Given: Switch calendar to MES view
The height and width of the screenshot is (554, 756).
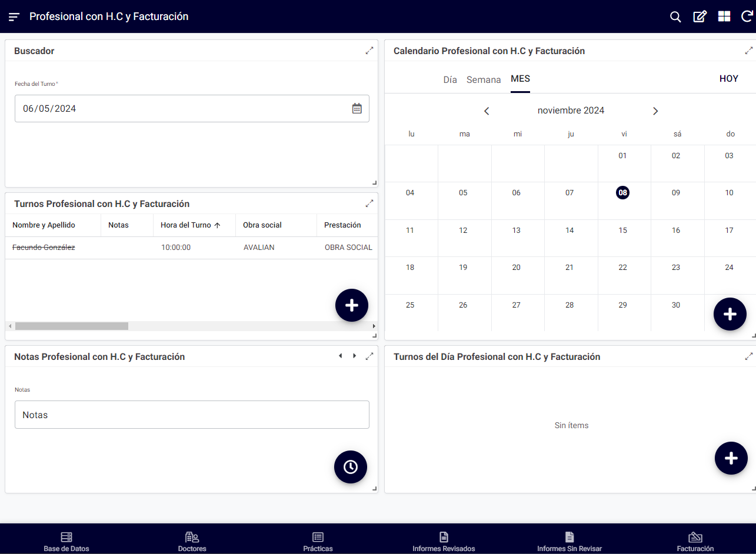Looking at the screenshot, I should pyautogui.click(x=520, y=79).
